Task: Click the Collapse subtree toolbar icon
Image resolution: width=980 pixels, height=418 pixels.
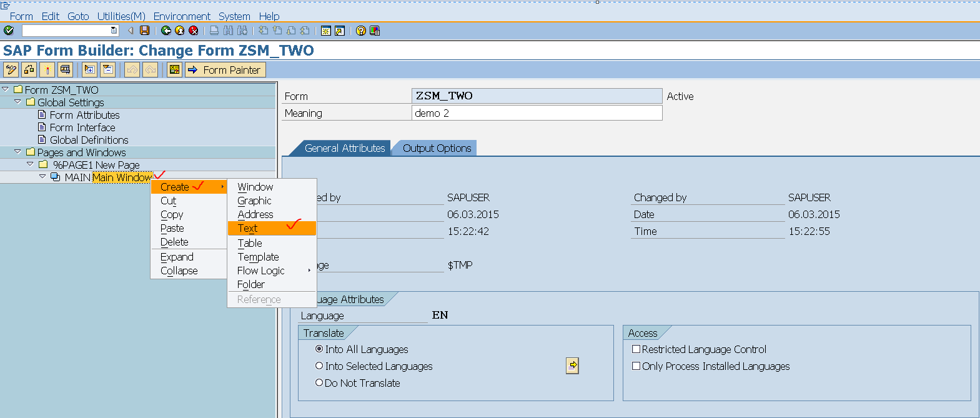Action: pos(108,69)
